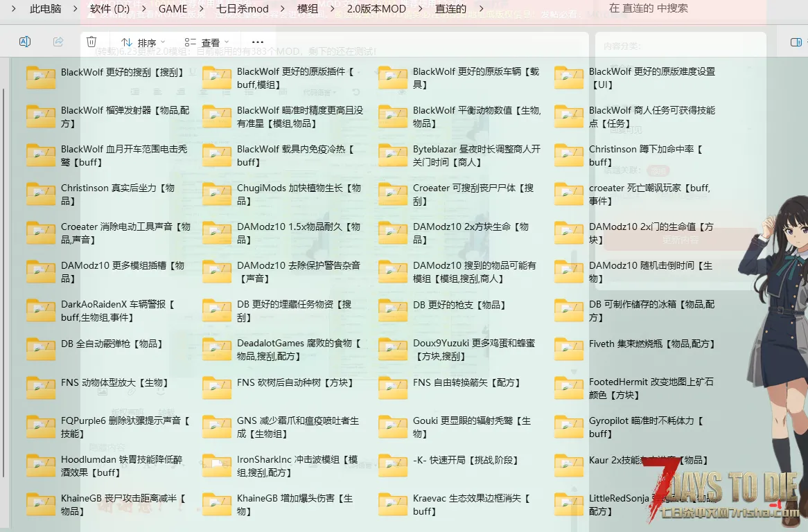The height and width of the screenshot is (532, 808).
Task: Toggle the details pane icon at the toolbar's right end
Action: tap(796, 42)
